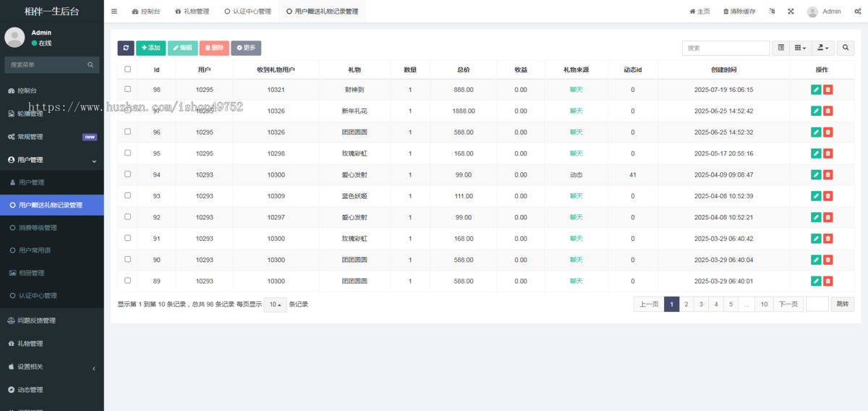The height and width of the screenshot is (411, 868).
Task: Click the Admin avatar in the sidebar
Action: (14, 38)
